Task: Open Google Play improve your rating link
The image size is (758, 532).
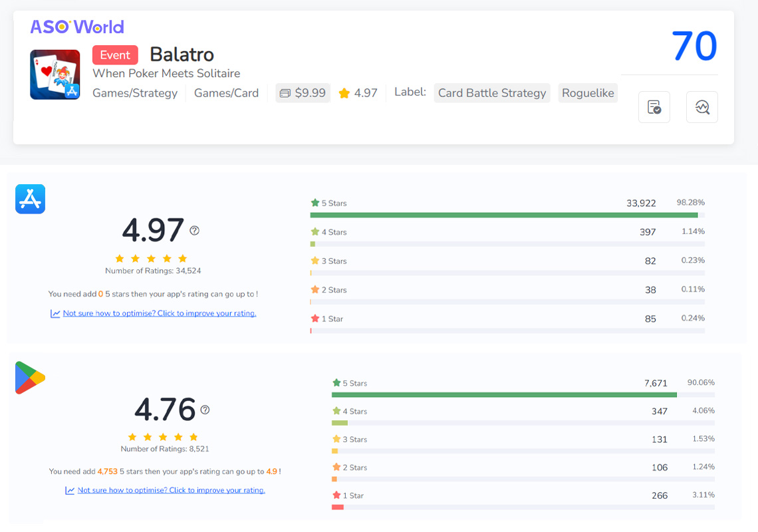Action: (171, 490)
